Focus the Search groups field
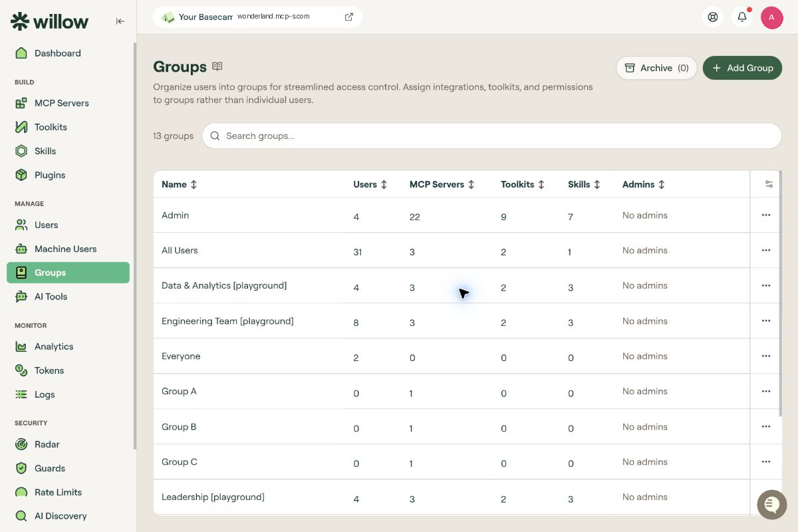 click(491, 136)
